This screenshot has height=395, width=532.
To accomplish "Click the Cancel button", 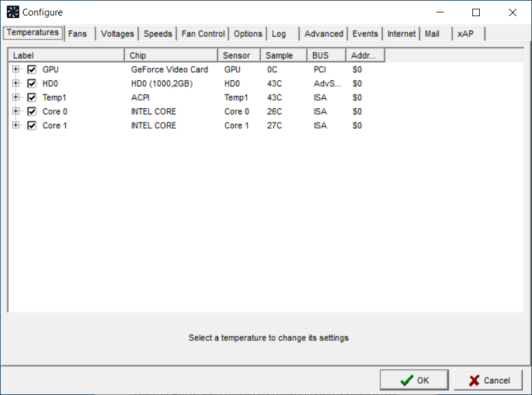I will click(488, 380).
